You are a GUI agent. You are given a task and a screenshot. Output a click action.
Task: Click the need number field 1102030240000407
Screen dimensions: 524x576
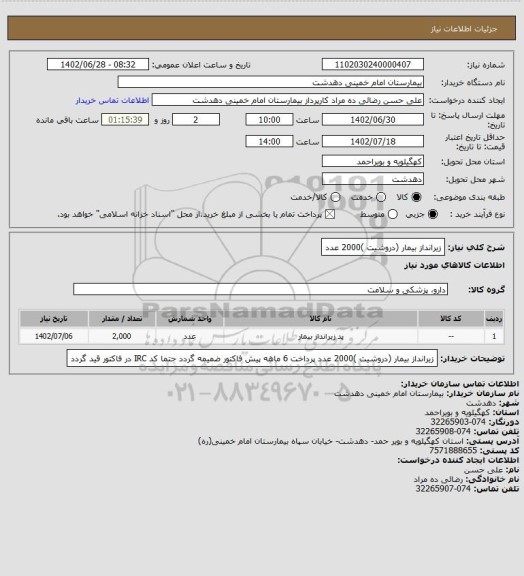pyautogui.click(x=373, y=64)
